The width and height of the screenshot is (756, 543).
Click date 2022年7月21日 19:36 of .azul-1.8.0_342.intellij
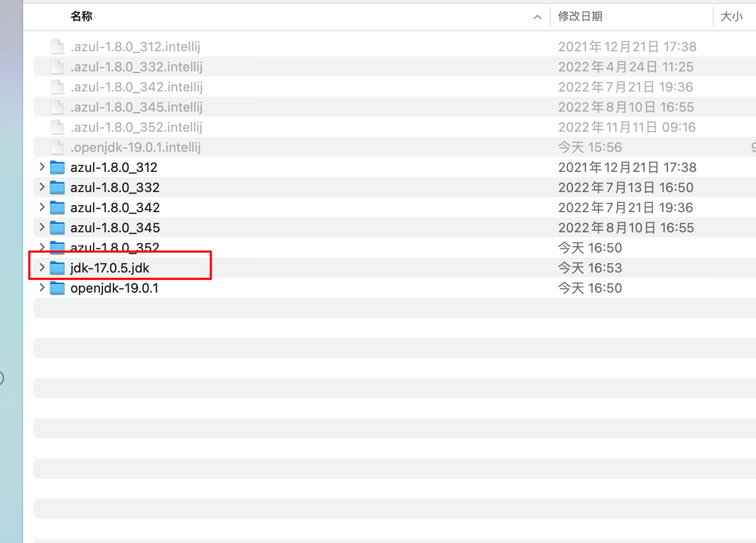point(626,87)
